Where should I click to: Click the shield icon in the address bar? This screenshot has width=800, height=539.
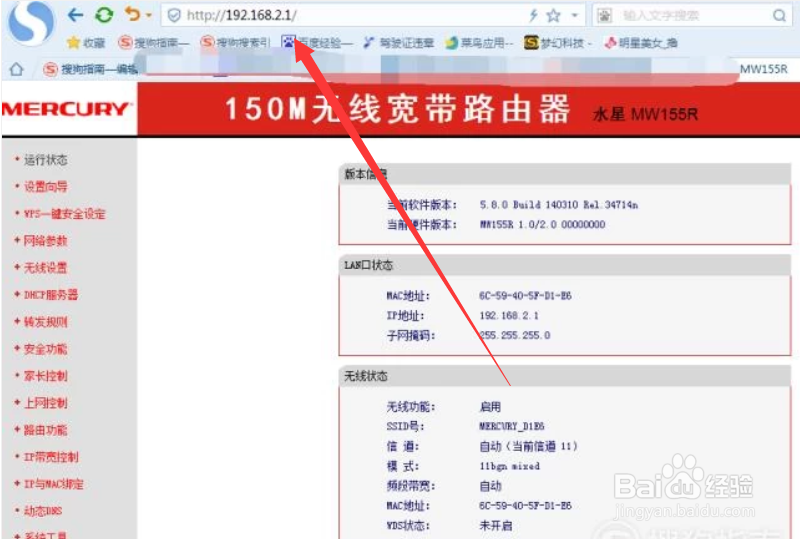(174, 15)
